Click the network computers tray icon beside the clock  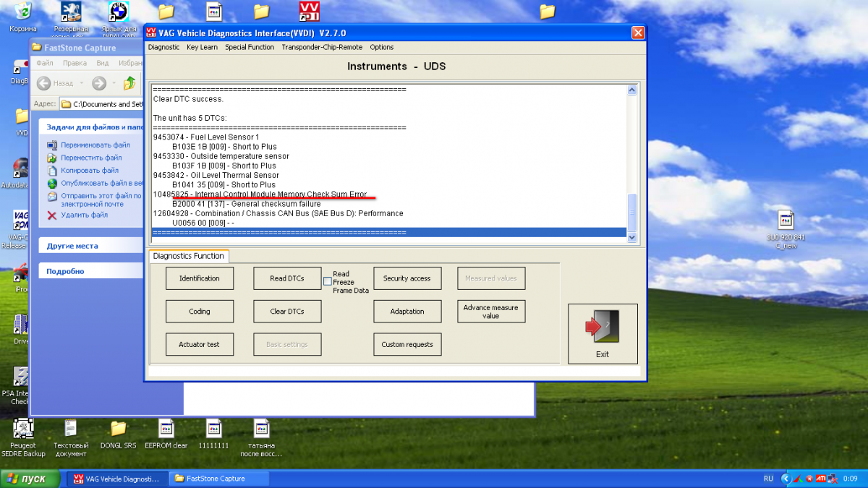pos(833,479)
